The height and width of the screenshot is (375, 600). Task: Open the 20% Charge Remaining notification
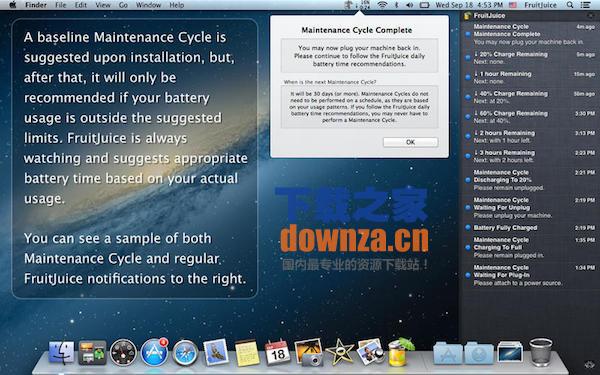click(530, 58)
